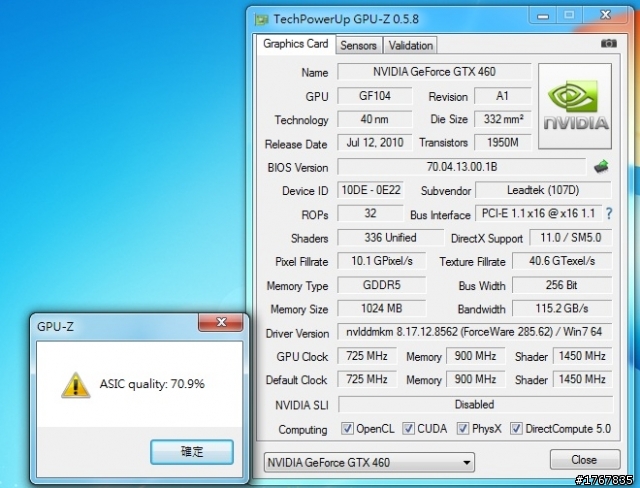Click the Default Clock value 725 MHz

367,379
